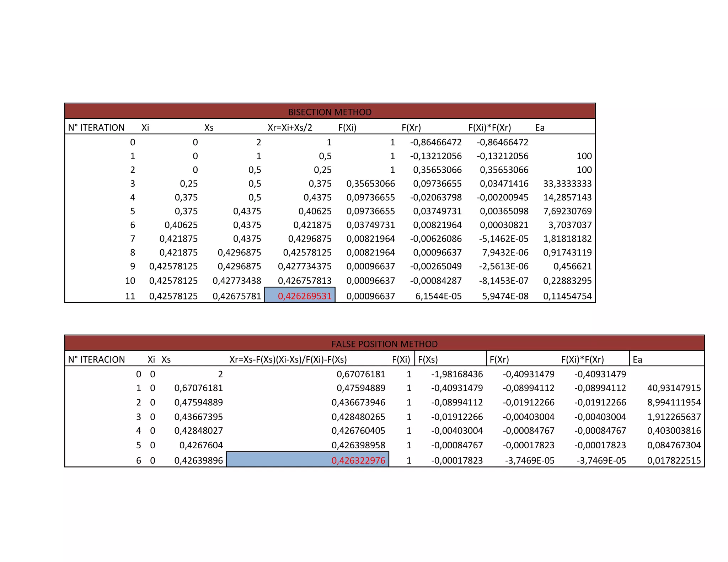Image resolution: width=728 pixels, height=562 pixels.
Task: Click the value 5,9474E-08
Action: click(505, 296)
